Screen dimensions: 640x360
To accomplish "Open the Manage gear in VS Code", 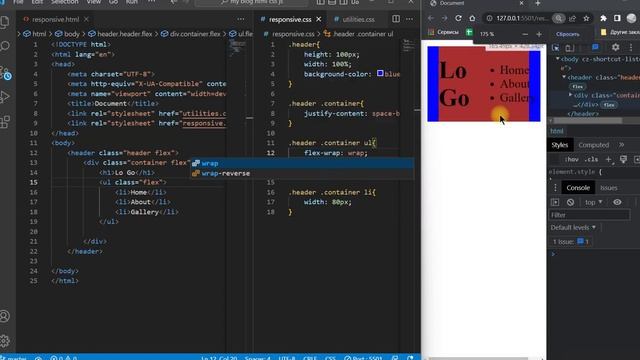I will click(5, 341).
